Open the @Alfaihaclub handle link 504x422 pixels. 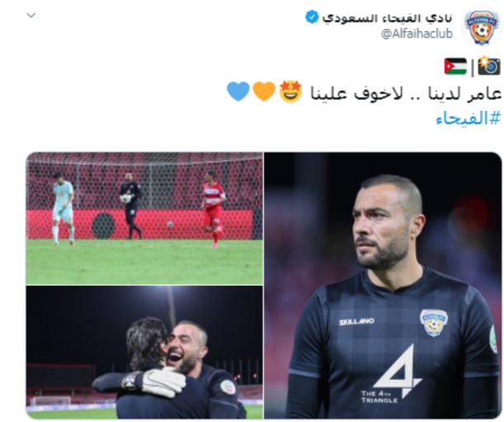[417, 33]
